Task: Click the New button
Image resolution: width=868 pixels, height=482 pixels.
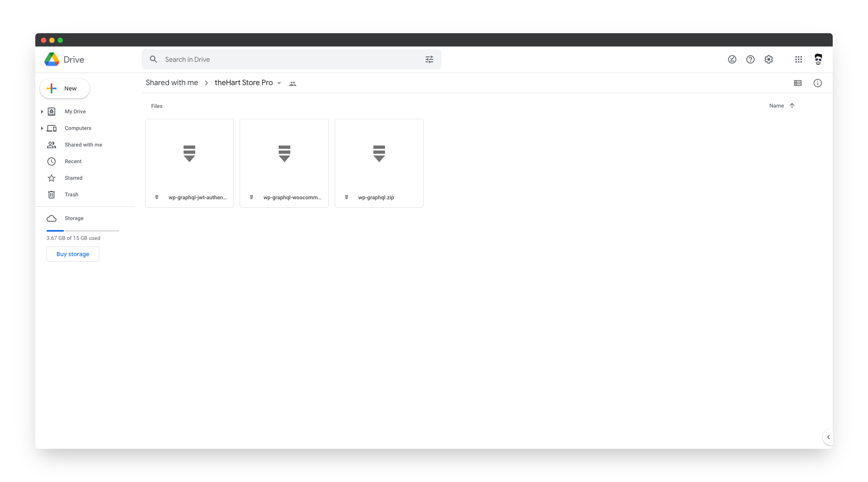Action: coord(64,88)
